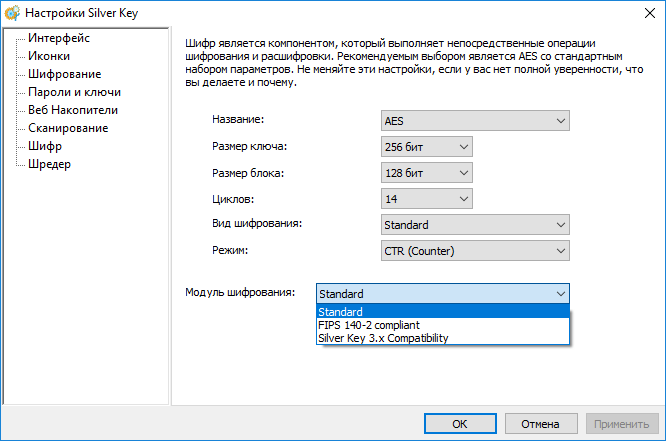Viewport: 666px width, 441px height.
Task: Open Режим CTR (Counter) dropdown
Action: point(475,251)
